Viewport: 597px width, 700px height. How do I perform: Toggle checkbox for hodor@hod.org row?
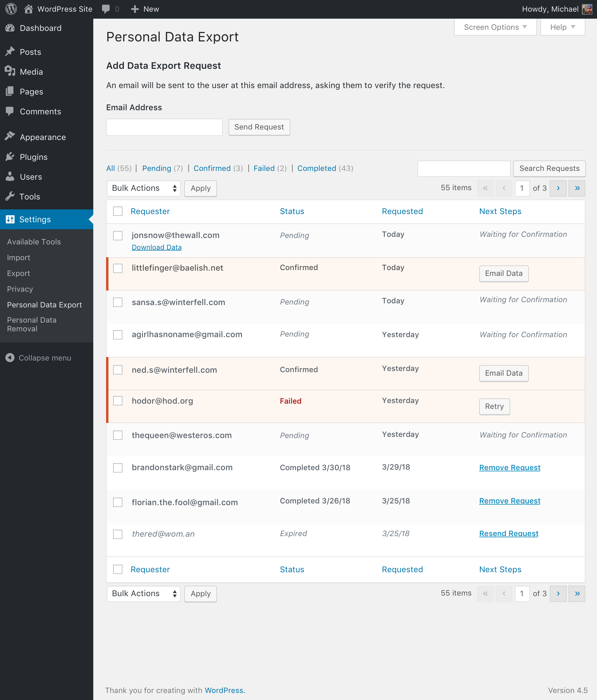118,401
